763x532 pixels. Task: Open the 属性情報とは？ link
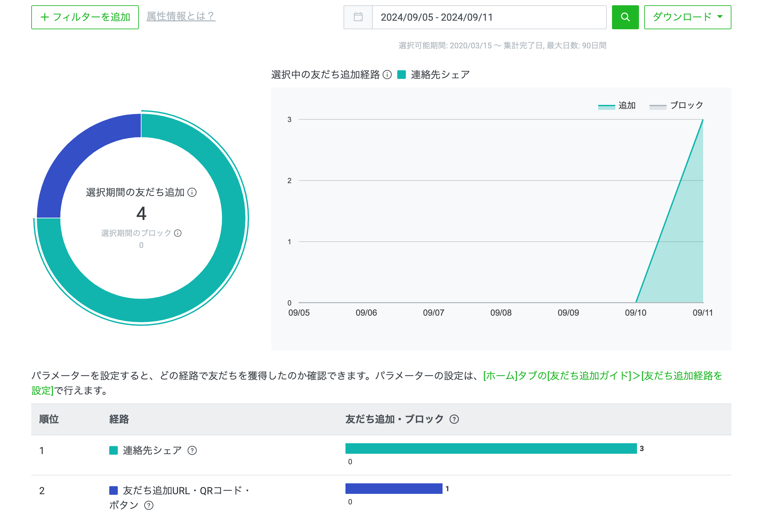coord(181,16)
